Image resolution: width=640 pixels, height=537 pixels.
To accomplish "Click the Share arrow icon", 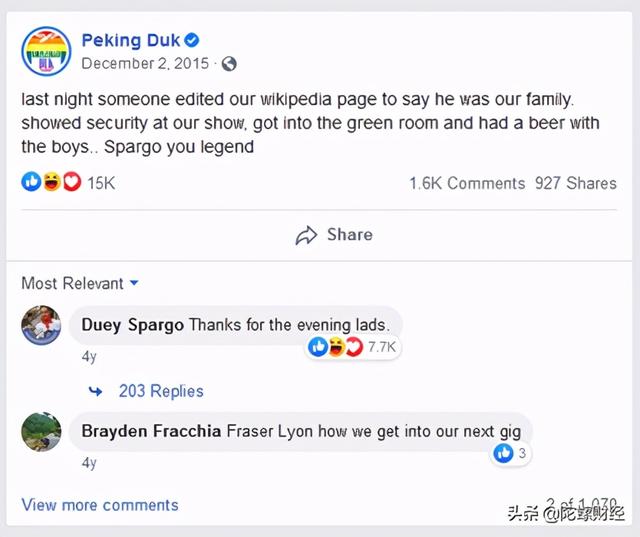I will [x=306, y=236].
